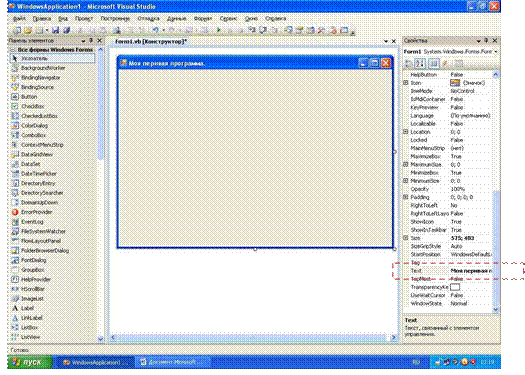The height and width of the screenshot is (375, 525).
Task: Open the Отладка menu
Action: pos(148,19)
